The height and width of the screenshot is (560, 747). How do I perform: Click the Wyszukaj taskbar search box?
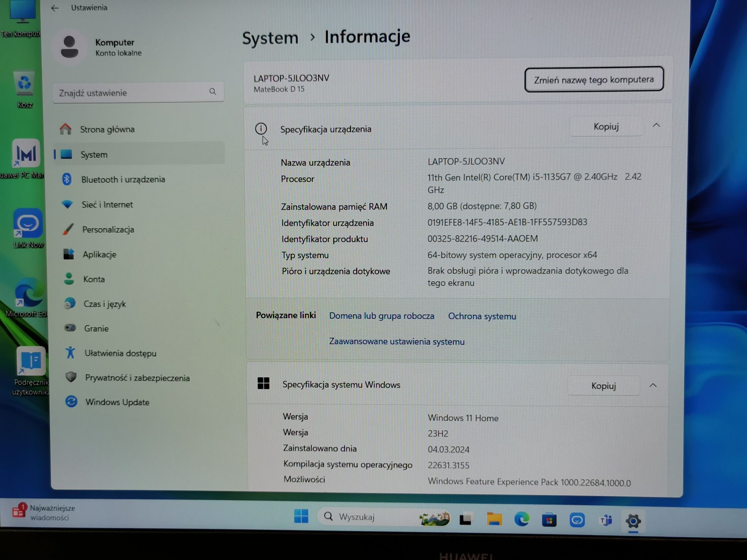pos(385,517)
